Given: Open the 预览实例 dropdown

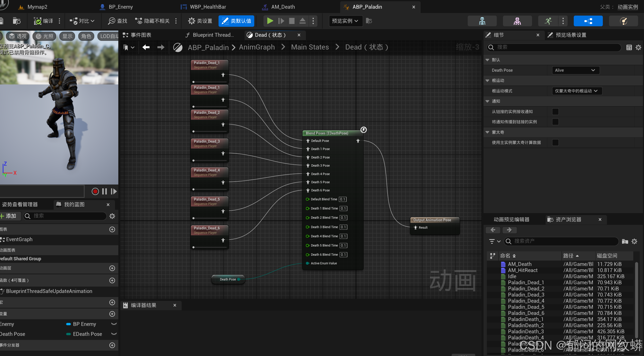Looking at the screenshot, I should pyautogui.click(x=345, y=21).
